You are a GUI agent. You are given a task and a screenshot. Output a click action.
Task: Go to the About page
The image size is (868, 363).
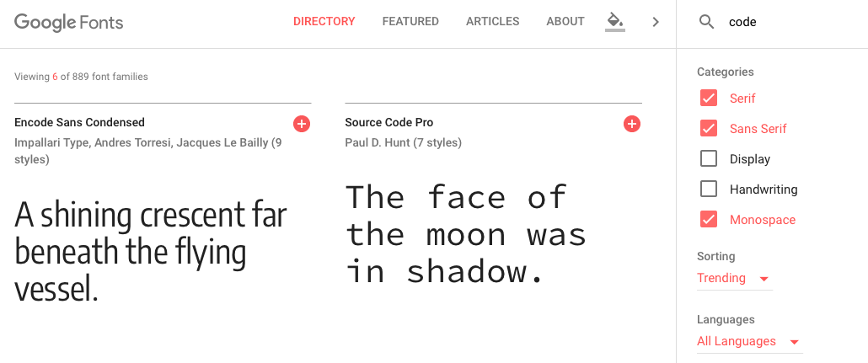click(565, 22)
